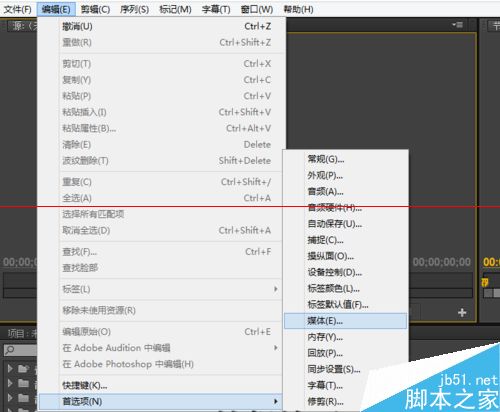The height and width of the screenshot is (412, 500).
Task: Open 内存(Y)... preferences
Action: click(345, 337)
